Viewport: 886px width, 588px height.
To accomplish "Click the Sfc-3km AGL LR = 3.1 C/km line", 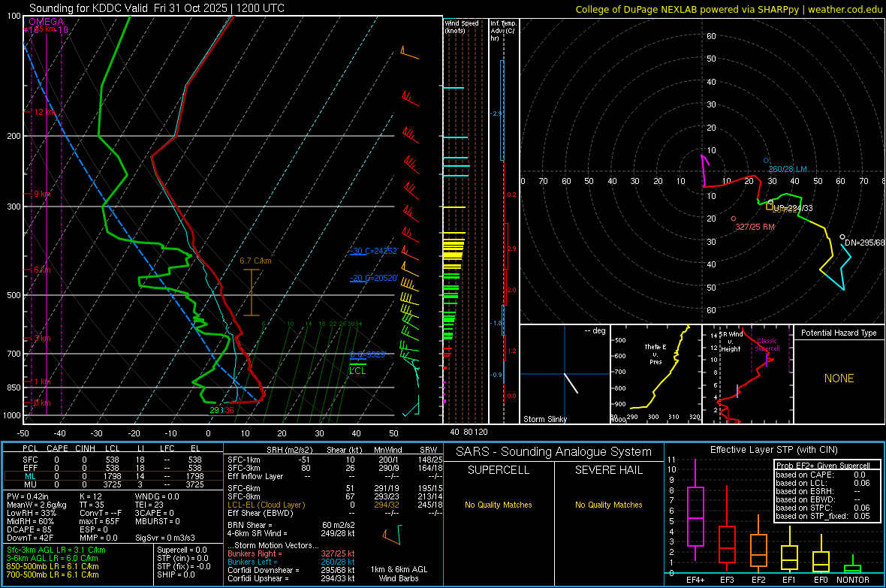I will pyautogui.click(x=56, y=550).
